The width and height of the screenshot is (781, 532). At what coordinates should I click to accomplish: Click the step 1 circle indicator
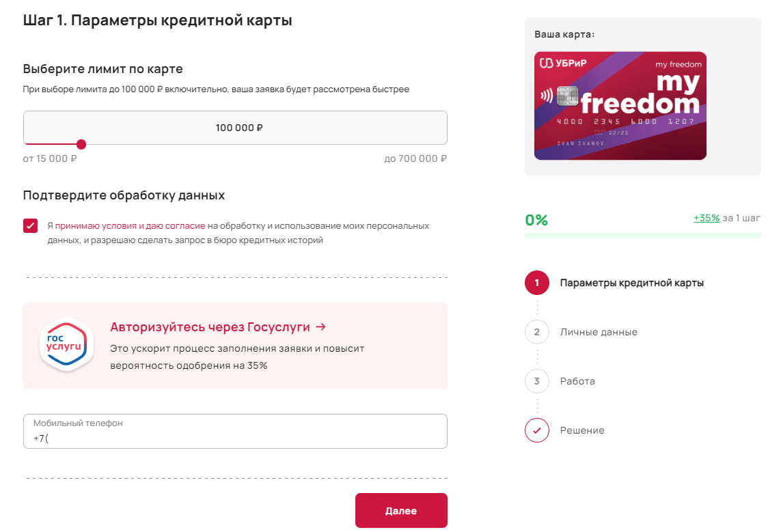(537, 283)
